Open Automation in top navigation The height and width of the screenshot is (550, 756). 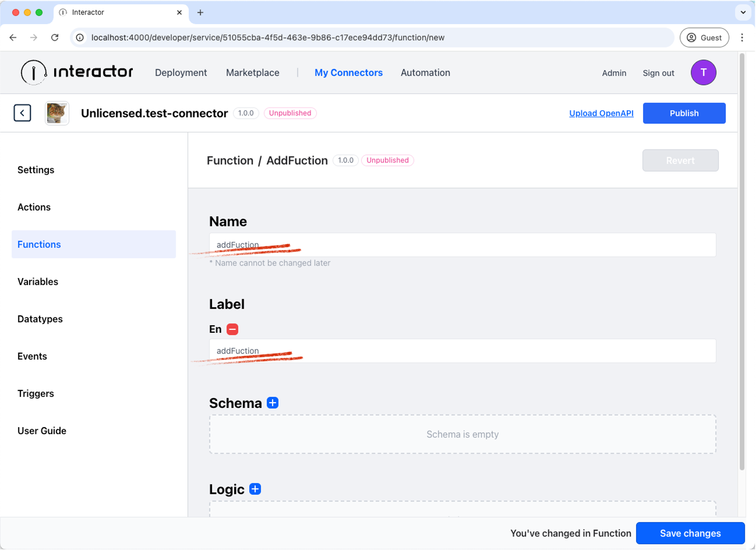[426, 73]
